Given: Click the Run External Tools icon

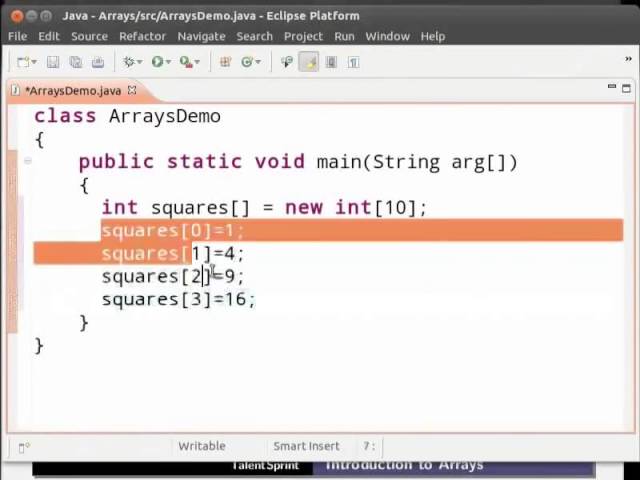Looking at the screenshot, I should click(186, 62).
